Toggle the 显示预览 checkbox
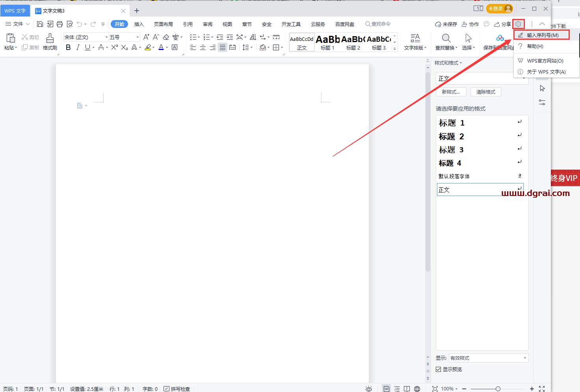The height and width of the screenshot is (392, 580). 438,369
